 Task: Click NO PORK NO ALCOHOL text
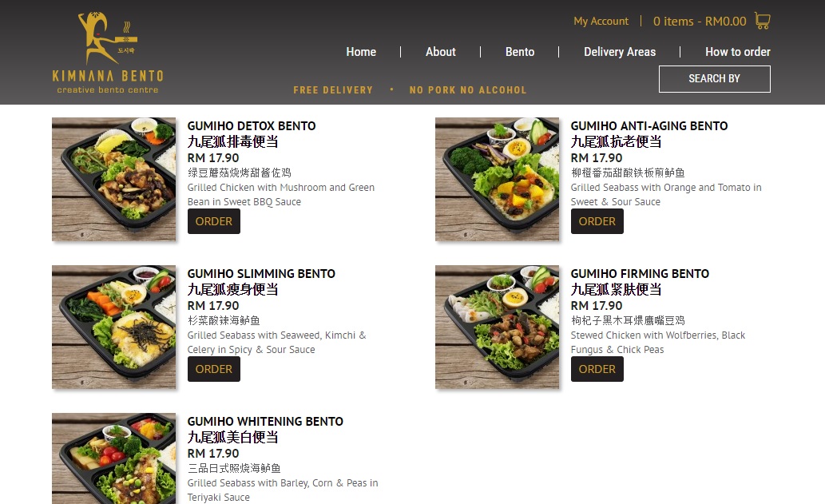(468, 90)
